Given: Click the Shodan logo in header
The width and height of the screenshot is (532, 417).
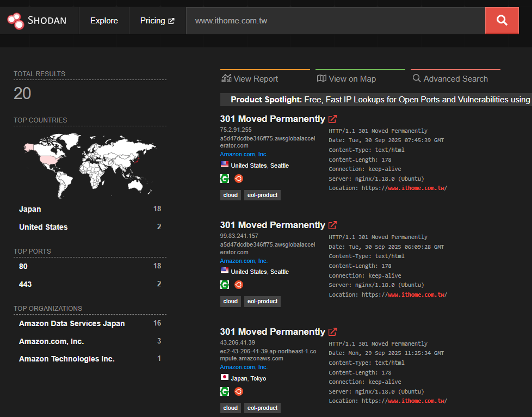Looking at the screenshot, I should pyautogui.click(x=37, y=21).
